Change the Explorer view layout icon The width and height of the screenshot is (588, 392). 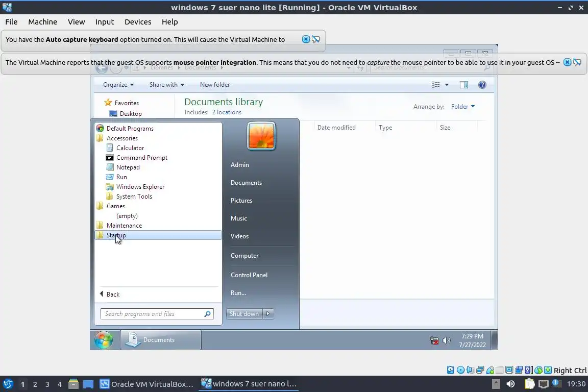point(436,85)
